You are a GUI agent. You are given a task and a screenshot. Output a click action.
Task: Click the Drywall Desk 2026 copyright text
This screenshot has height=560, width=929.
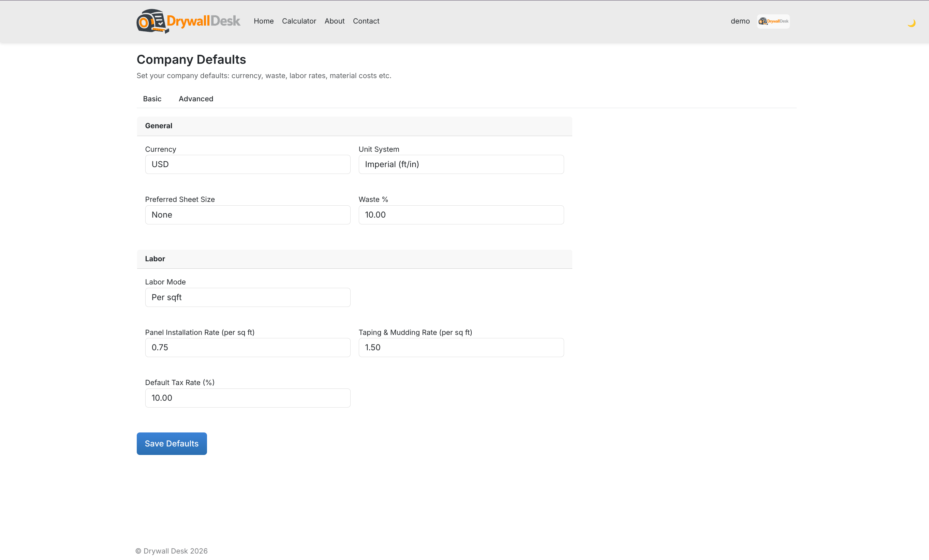(x=172, y=551)
